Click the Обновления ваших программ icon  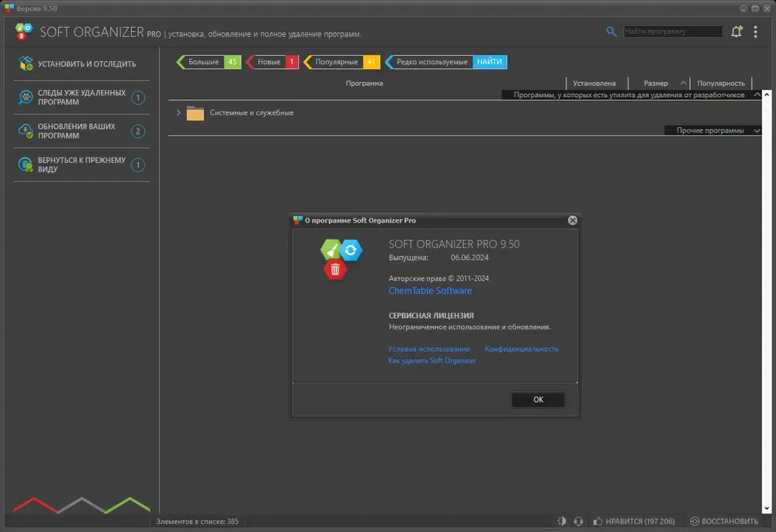pos(26,130)
